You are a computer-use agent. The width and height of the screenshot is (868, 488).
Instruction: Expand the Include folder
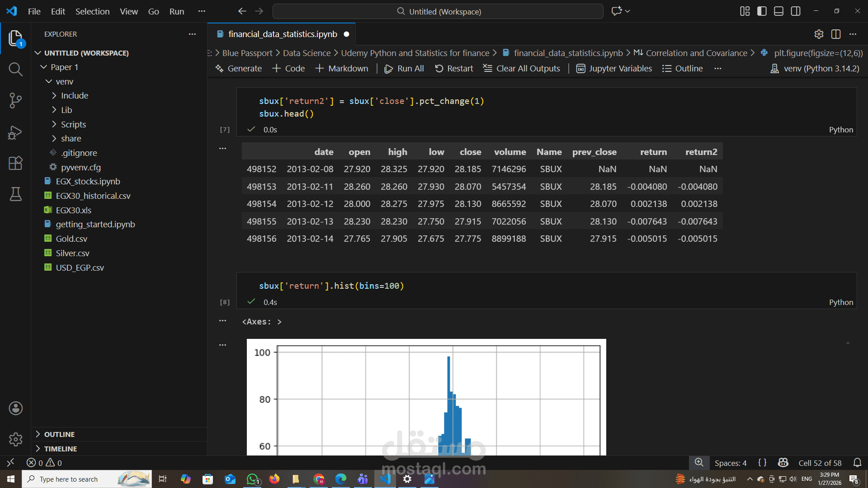click(75, 95)
